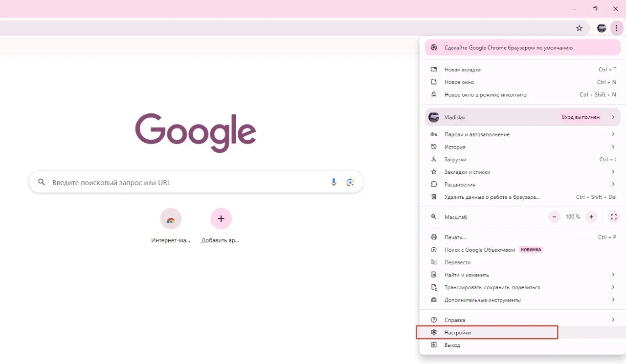The image size is (626, 364).
Task: Click the Ctrl + Shift + N shortcut text
Action: point(598,95)
